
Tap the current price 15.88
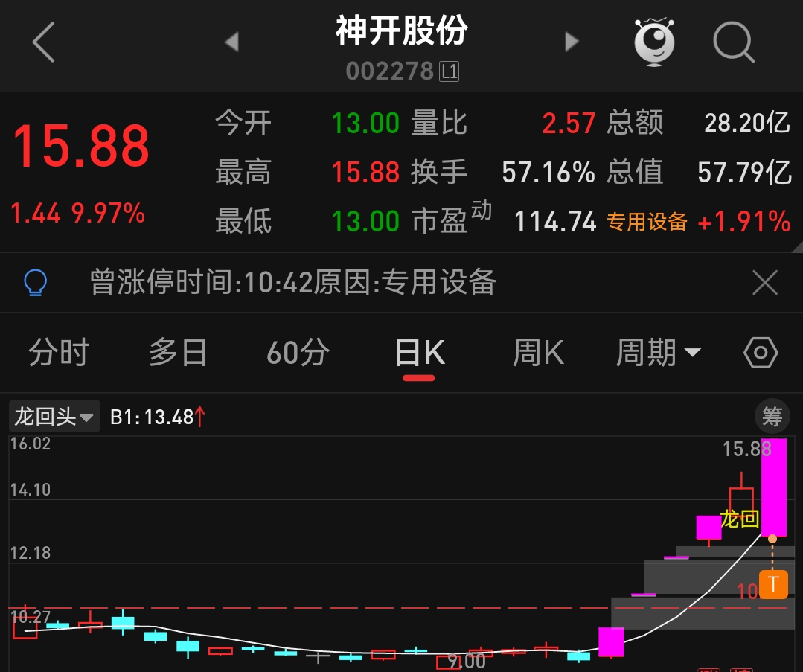click(x=81, y=147)
